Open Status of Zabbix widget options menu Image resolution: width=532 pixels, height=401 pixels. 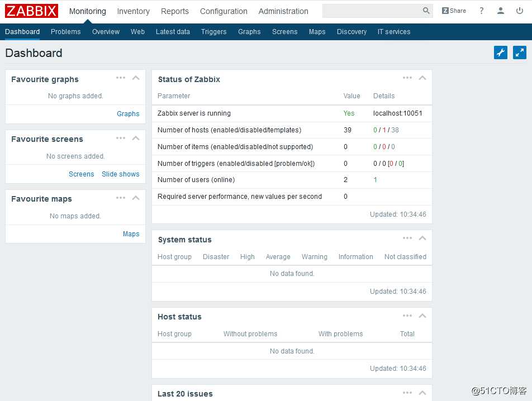(407, 78)
